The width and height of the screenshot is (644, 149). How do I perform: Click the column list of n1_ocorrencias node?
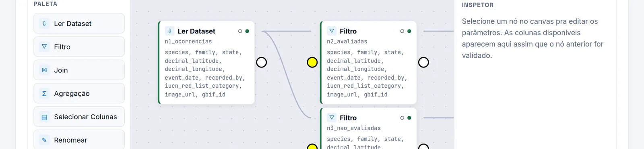205,73
